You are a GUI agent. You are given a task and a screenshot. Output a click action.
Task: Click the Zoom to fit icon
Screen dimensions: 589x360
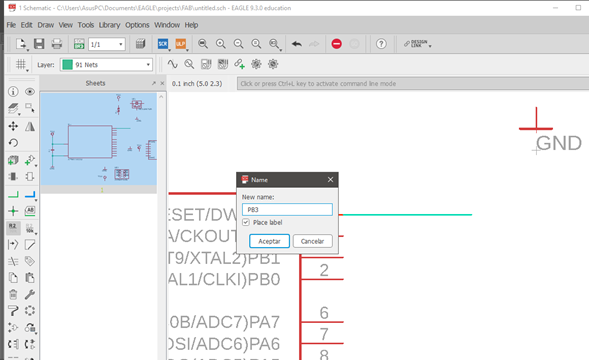[203, 44]
